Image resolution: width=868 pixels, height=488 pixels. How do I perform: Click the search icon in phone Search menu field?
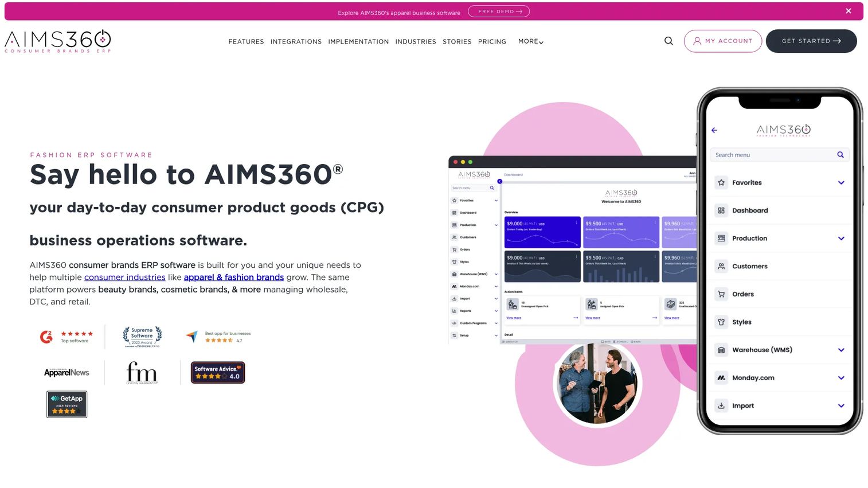(840, 155)
